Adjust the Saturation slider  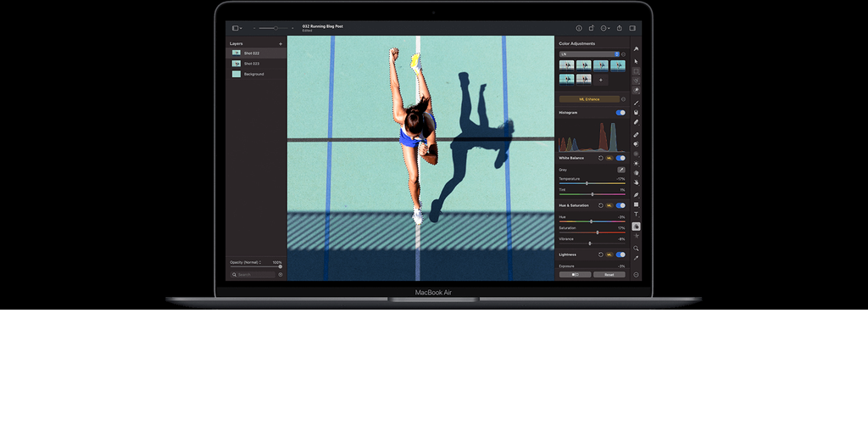593,232
